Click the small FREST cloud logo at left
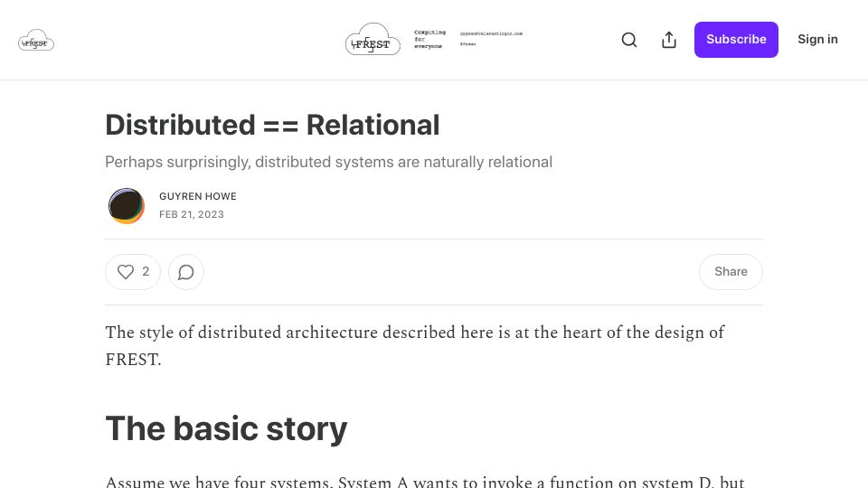 pyautogui.click(x=36, y=41)
